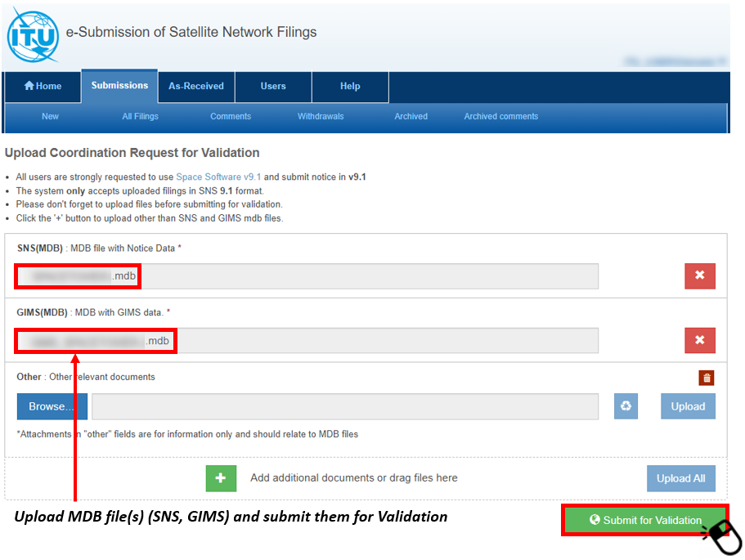This screenshot has width=745, height=560.
Task: Upload the selected Other document
Action: [x=687, y=406]
